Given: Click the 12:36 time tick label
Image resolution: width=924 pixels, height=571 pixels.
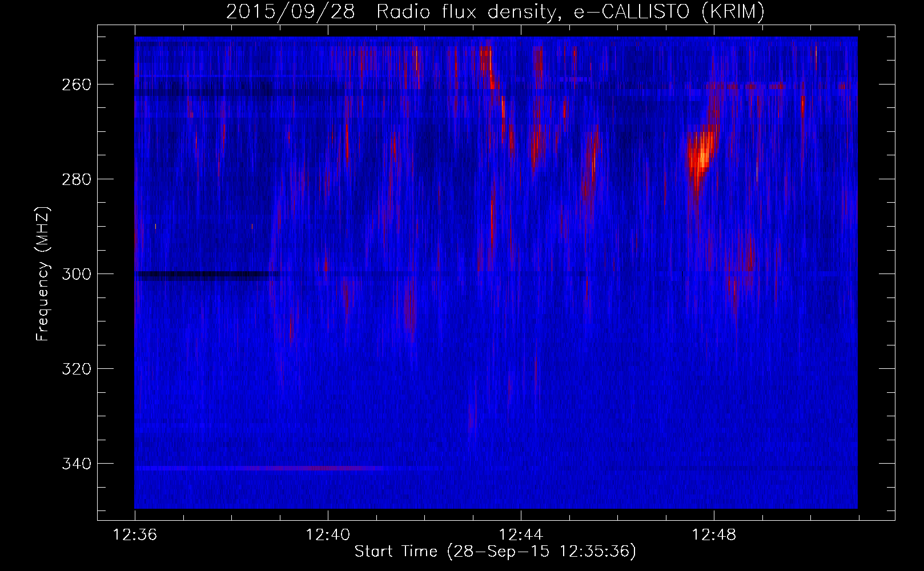Looking at the screenshot, I should pos(135,534).
